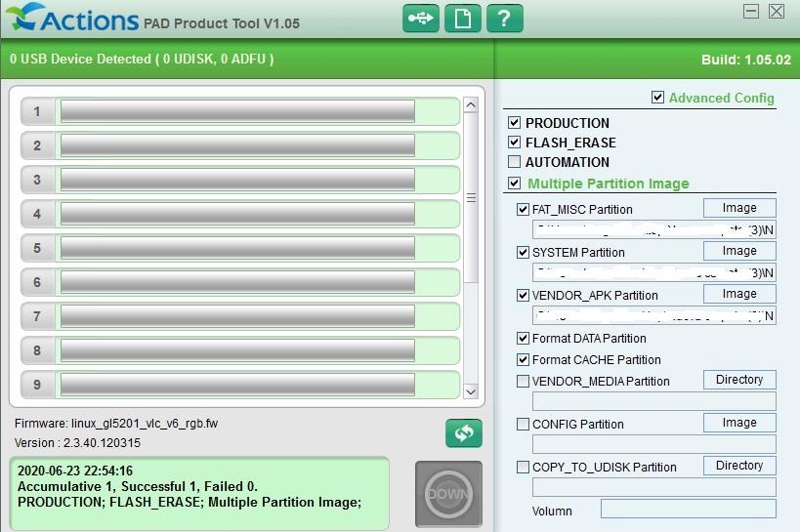Minimize the PAD Product Tool window

[750, 11]
